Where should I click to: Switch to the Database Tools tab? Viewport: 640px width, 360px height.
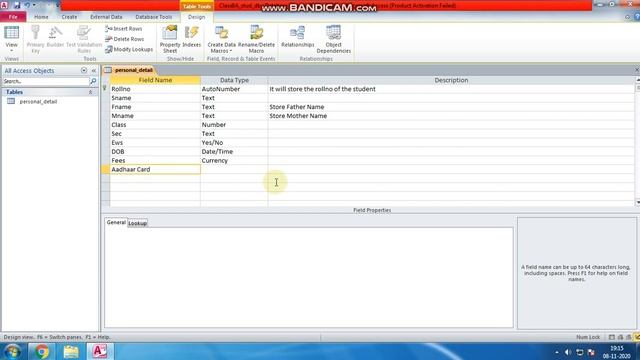(x=153, y=17)
